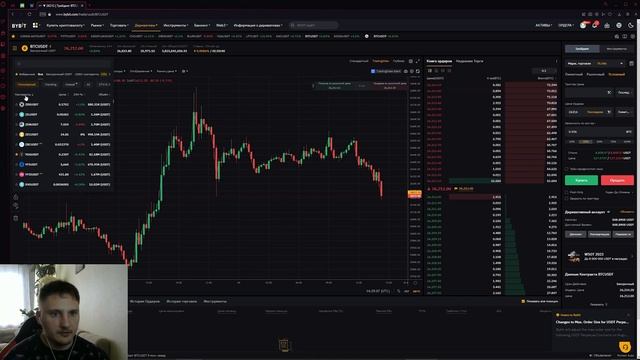Open the apps grid icon beside Bybit logo
640x360 pixels.
pyautogui.click(x=36, y=25)
